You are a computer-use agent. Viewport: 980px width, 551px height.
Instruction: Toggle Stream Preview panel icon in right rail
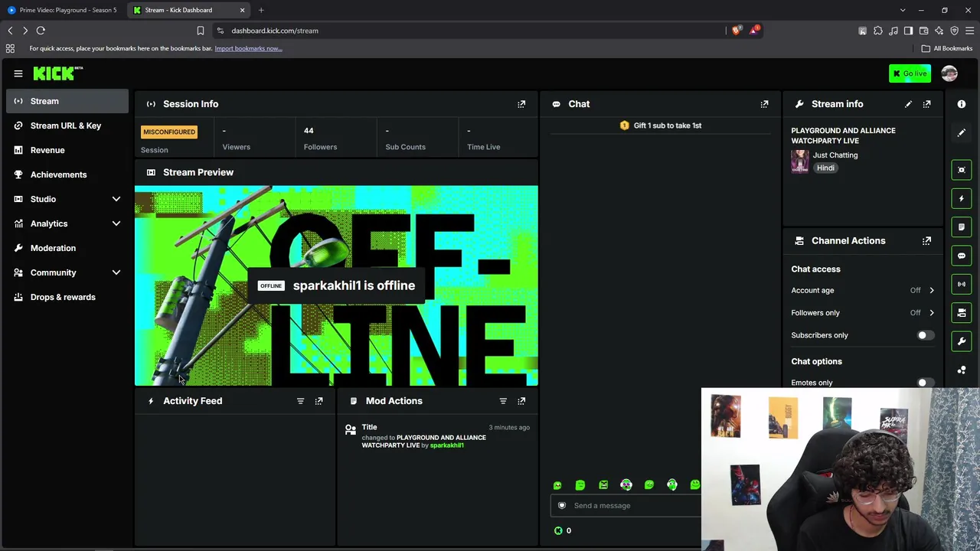point(962,170)
